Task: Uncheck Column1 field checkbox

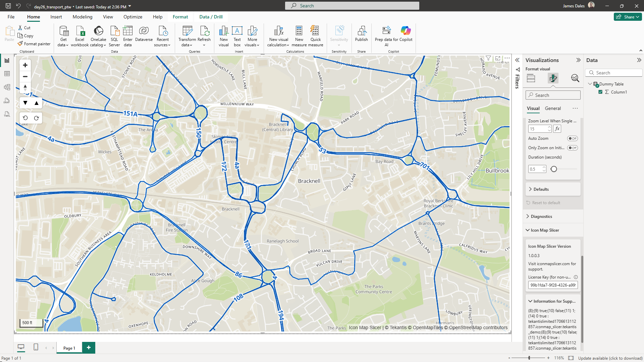Action: click(x=600, y=92)
